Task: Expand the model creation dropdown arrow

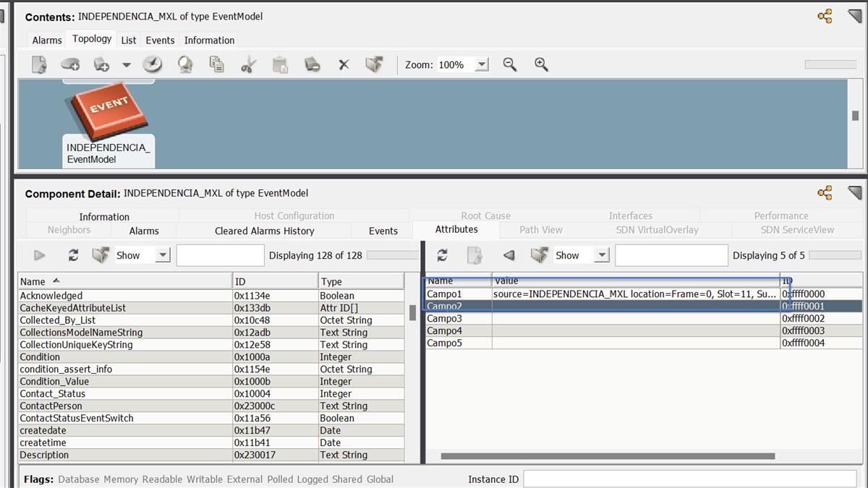Action: pyautogui.click(x=125, y=64)
